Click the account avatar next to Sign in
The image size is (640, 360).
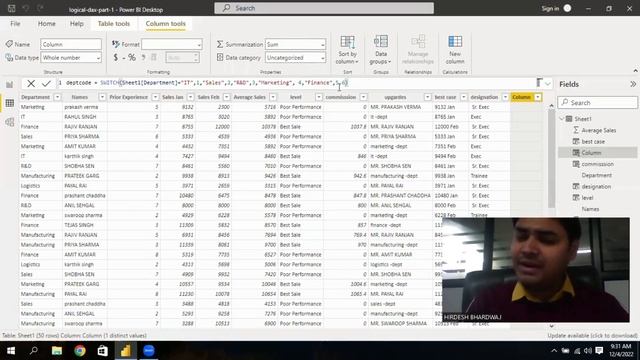click(567, 8)
